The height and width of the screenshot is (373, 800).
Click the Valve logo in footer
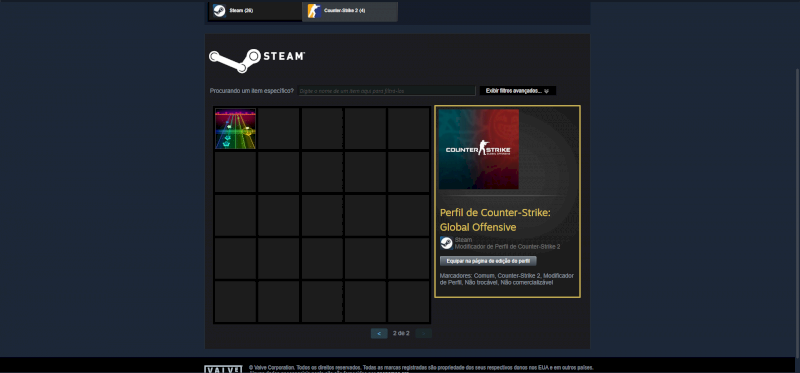[x=223, y=369]
